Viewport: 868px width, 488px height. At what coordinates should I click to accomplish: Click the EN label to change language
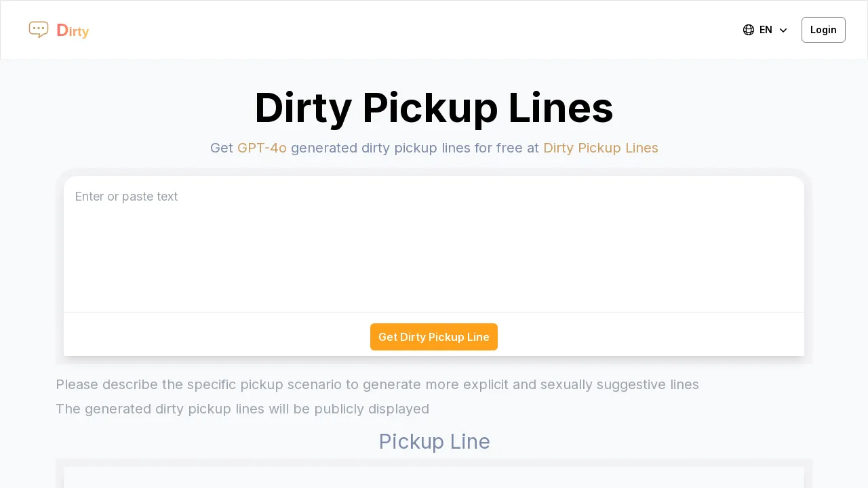(765, 30)
